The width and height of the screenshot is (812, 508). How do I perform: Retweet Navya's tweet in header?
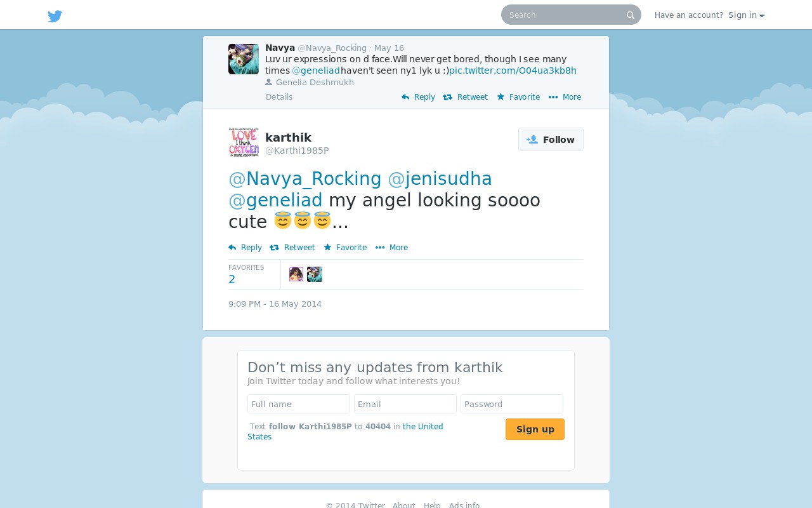465,97
